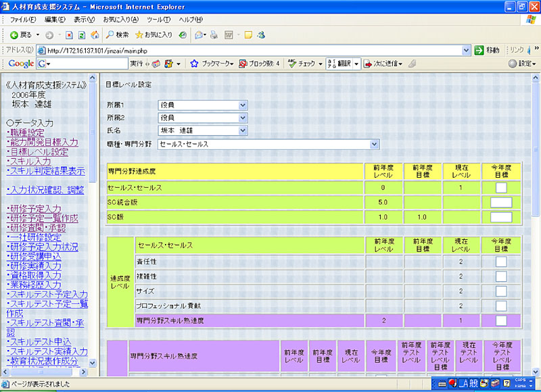
Task: Open the ツール(T) menu
Action: [158, 19]
